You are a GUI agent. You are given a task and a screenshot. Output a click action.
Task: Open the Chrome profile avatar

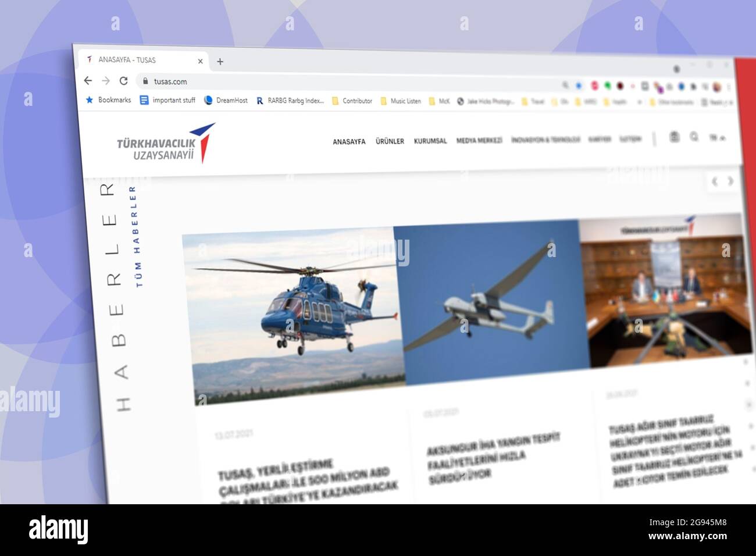[717, 87]
